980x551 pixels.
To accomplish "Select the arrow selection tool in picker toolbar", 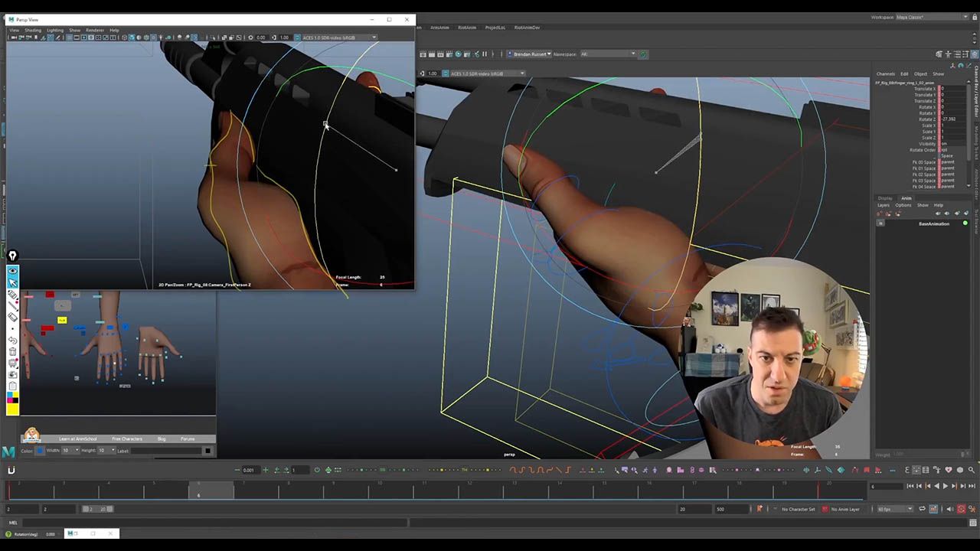I will tap(12, 282).
